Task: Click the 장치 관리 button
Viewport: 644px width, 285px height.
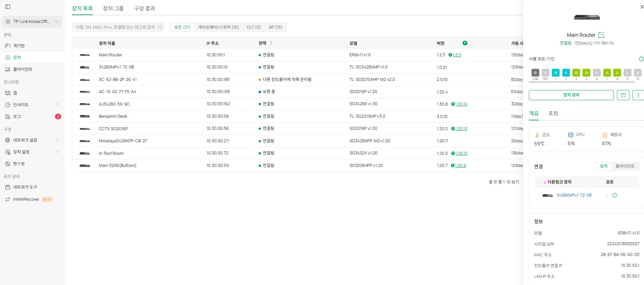Action: click(x=571, y=95)
